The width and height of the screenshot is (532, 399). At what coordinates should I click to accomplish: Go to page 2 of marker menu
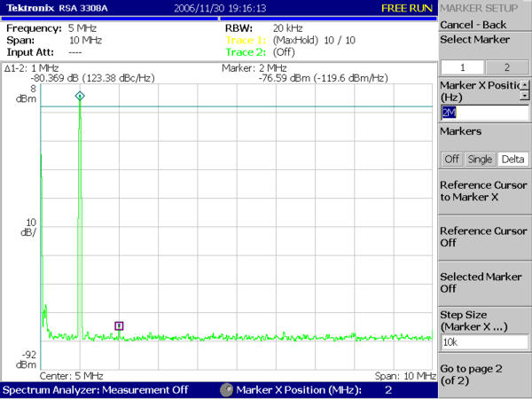coord(484,373)
